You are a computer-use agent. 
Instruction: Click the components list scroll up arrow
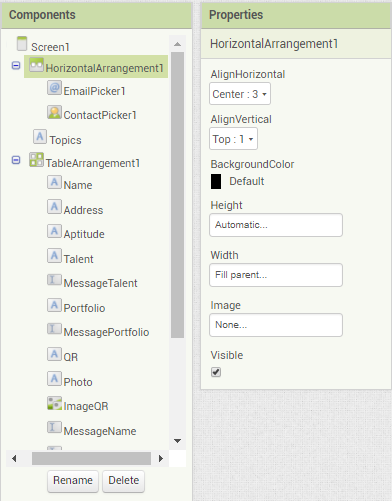[x=178, y=44]
